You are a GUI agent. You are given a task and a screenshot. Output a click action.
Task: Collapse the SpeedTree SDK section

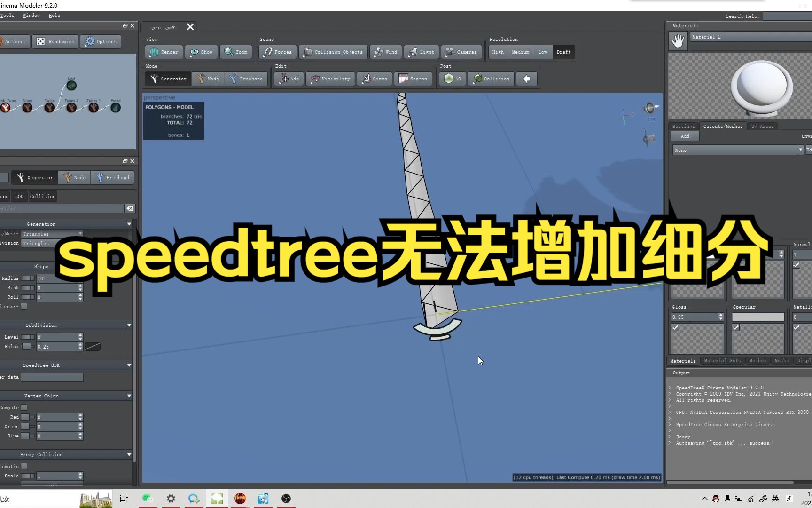(129, 365)
